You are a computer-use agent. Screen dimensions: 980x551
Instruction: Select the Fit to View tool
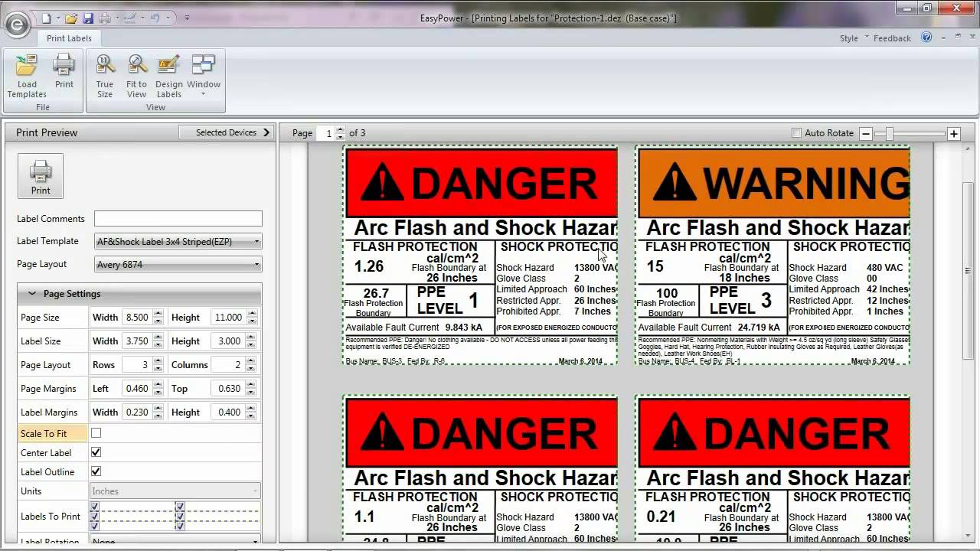coord(136,77)
